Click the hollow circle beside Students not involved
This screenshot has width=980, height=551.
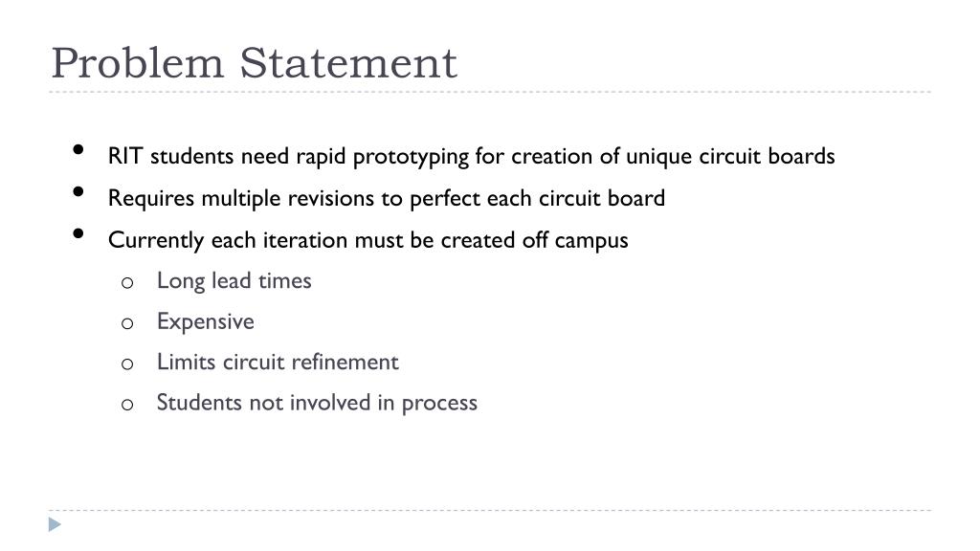[127, 405]
